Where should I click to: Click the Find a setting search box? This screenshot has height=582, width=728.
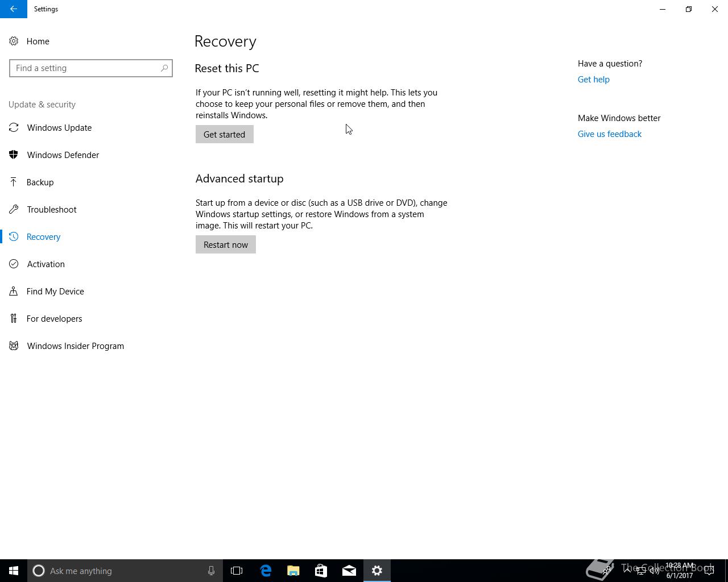coord(91,68)
